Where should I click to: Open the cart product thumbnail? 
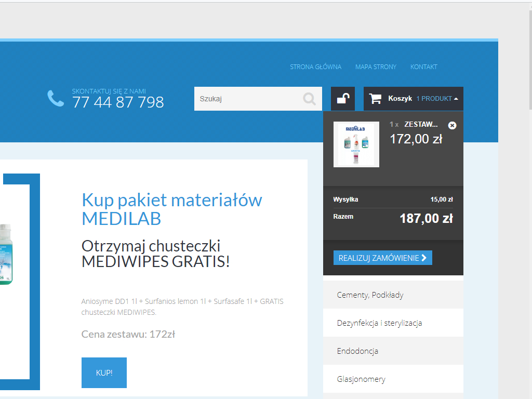[356, 144]
